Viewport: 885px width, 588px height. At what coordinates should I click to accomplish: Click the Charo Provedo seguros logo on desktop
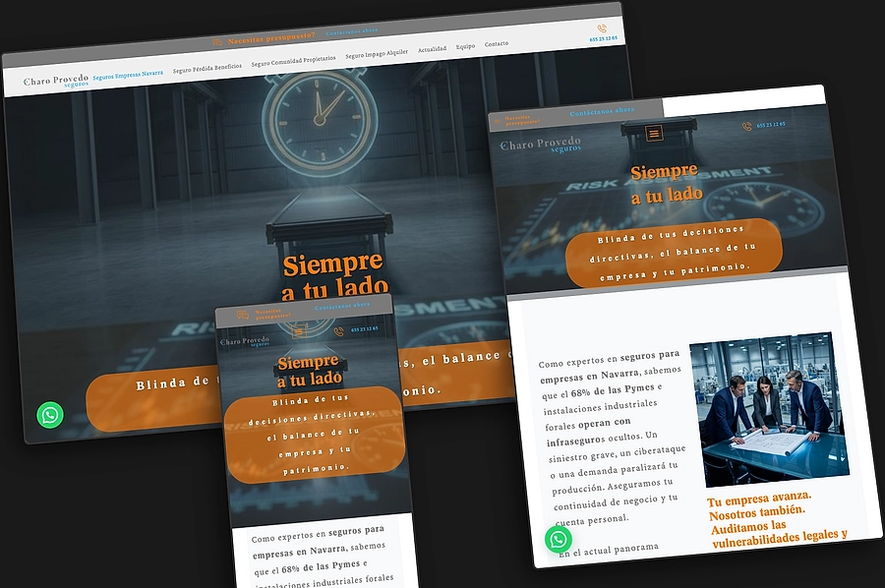coord(56,81)
